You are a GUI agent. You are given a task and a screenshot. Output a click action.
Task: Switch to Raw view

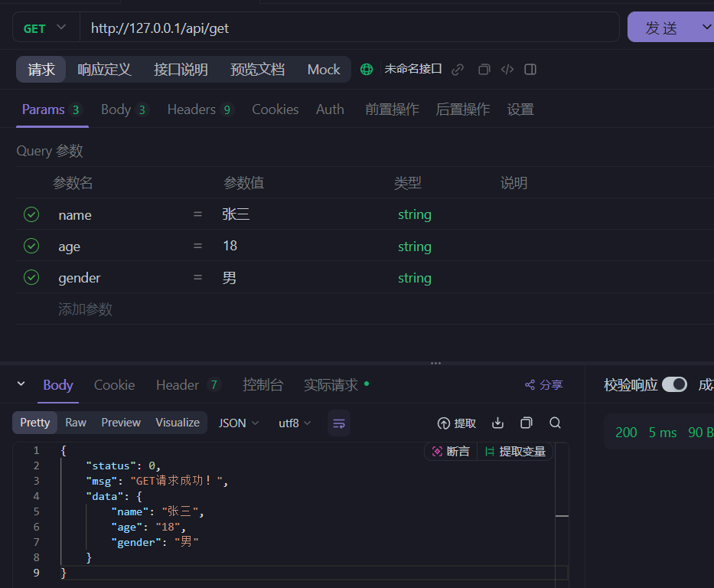[x=76, y=423]
